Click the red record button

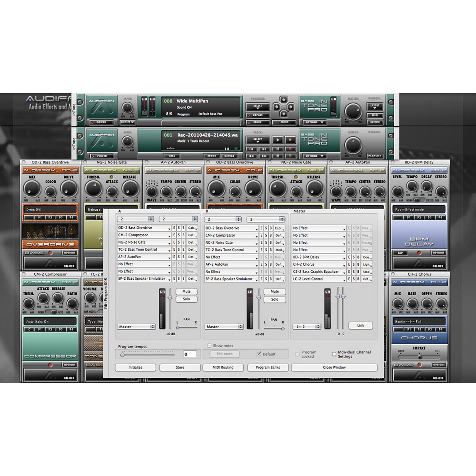[x=290, y=140]
